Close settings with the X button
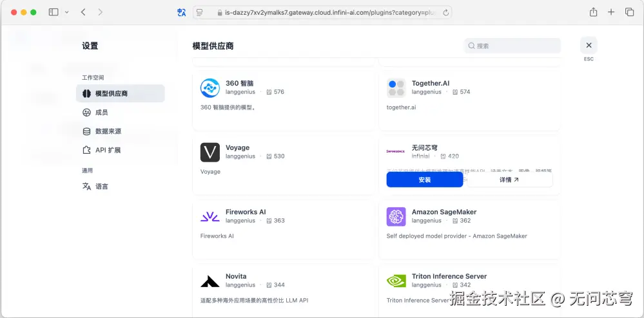The image size is (644, 318). 589,45
